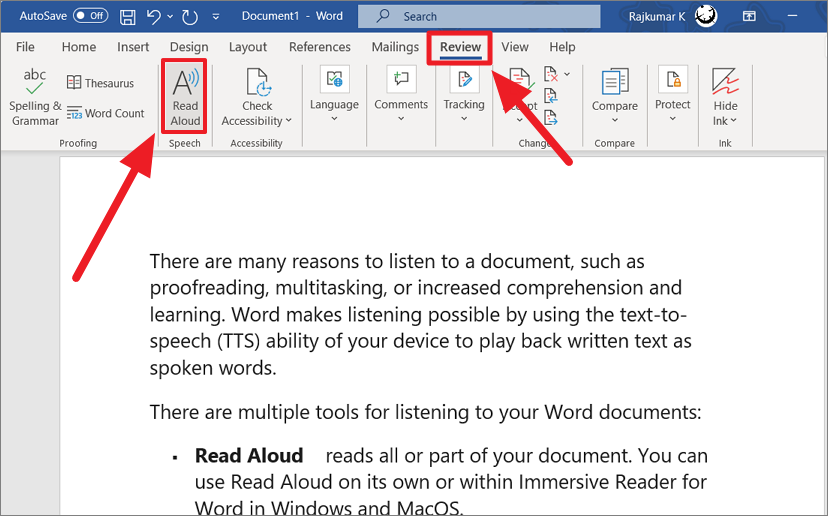Open the File menu
The image size is (828, 516).
25,47
